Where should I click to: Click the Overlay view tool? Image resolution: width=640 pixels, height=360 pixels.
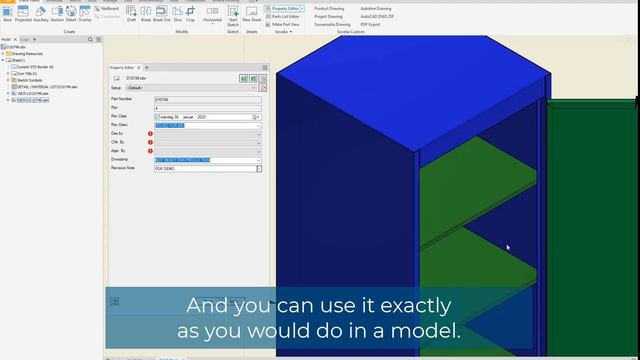(85, 13)
